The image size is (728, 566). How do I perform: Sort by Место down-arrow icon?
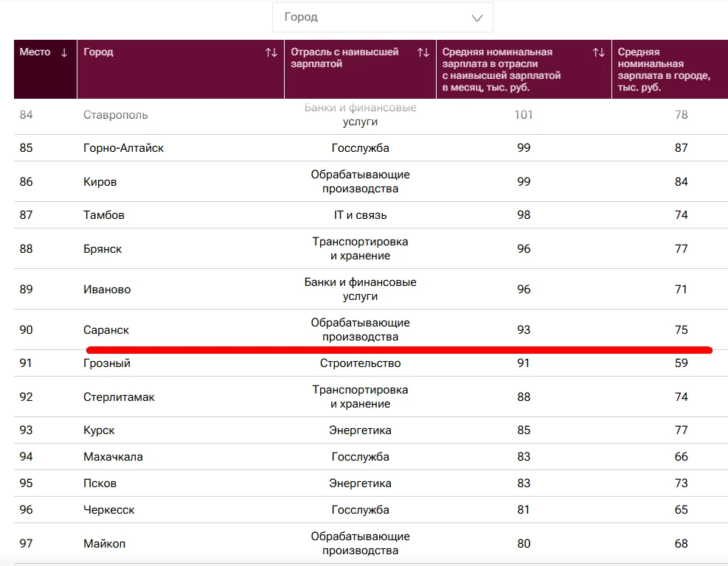click(64, 52)
